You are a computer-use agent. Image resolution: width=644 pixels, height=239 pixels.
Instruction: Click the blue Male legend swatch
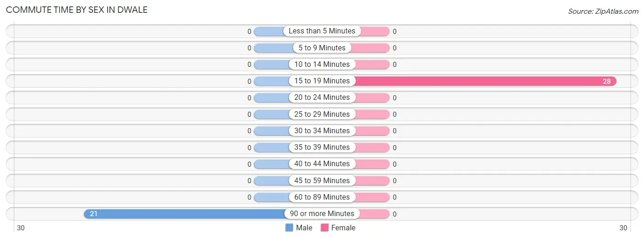point(289,228)
